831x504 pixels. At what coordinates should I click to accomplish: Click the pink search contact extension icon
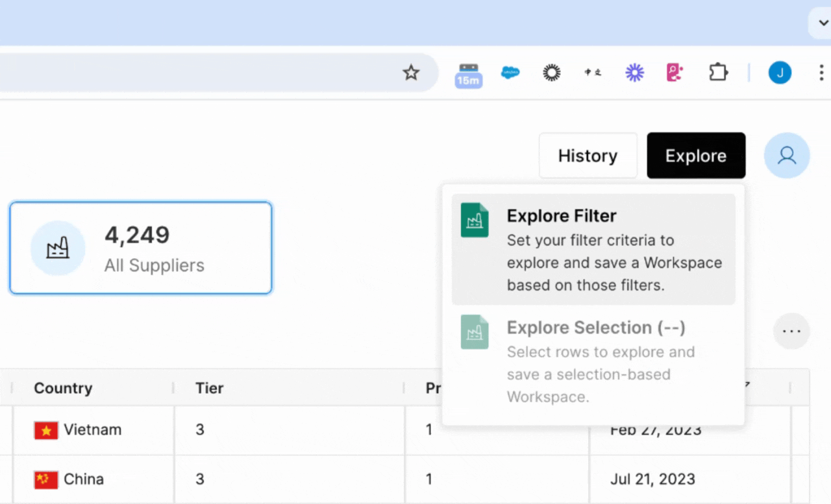(675, 73)
